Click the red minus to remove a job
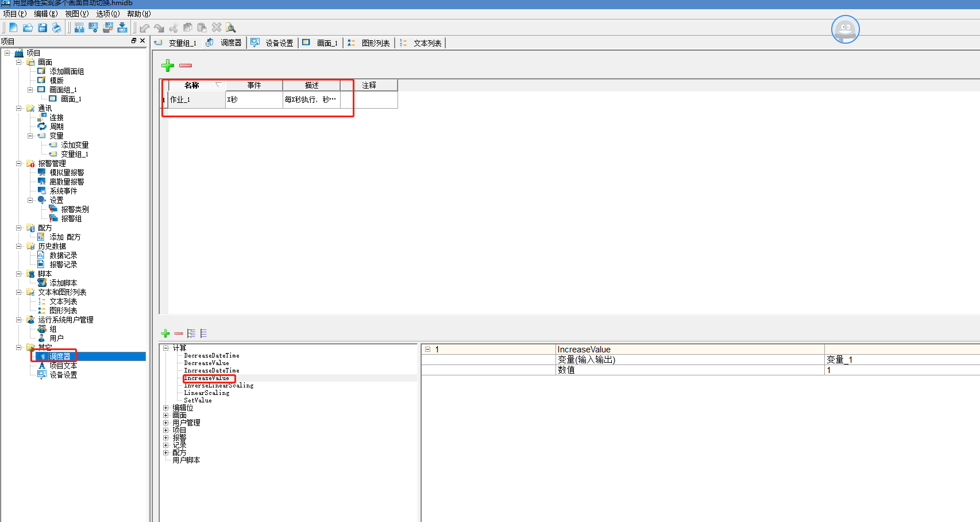980x522 pixels. 186,66
